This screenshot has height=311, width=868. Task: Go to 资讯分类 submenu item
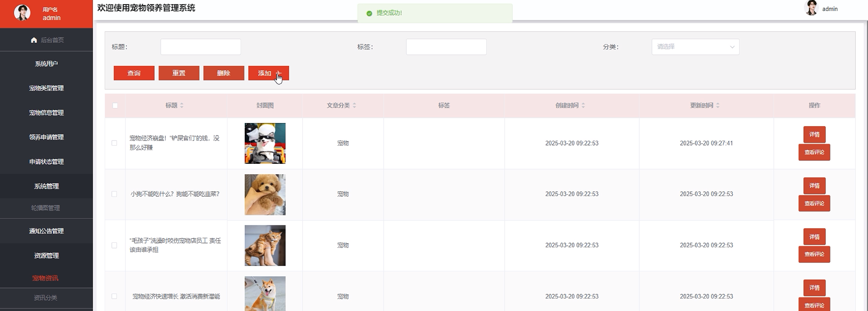tap(46, 298)
